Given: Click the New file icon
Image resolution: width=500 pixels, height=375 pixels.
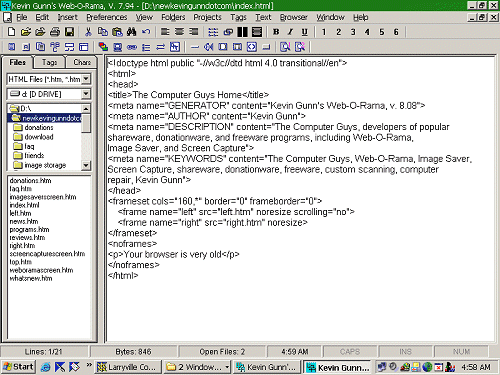Looking at the screenshot, I should (12, 32).
